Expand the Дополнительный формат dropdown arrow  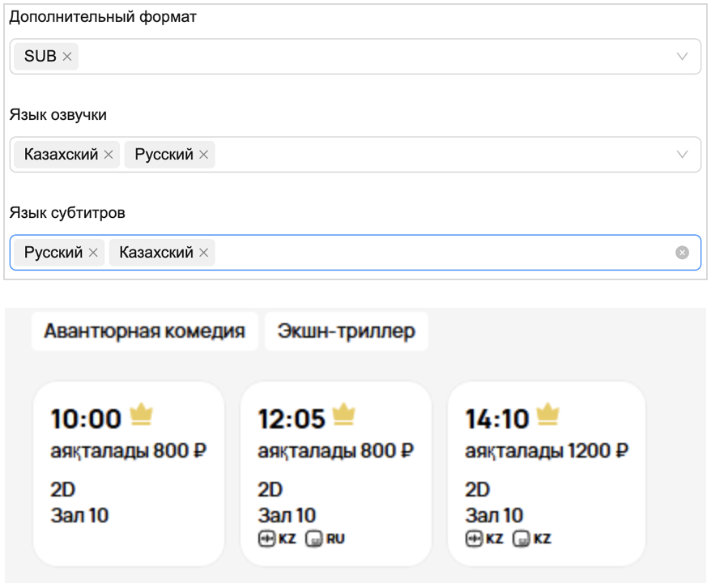click(x=682, y=57)
